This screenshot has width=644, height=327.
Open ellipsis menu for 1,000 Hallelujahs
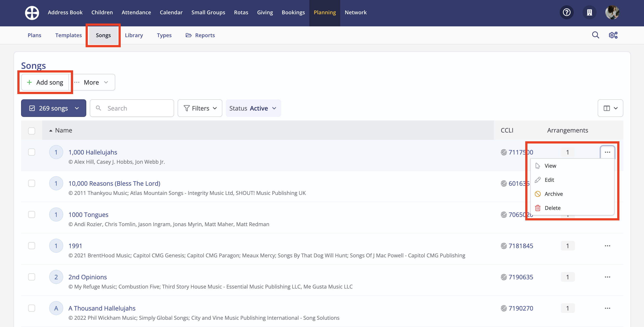[608, 152]
